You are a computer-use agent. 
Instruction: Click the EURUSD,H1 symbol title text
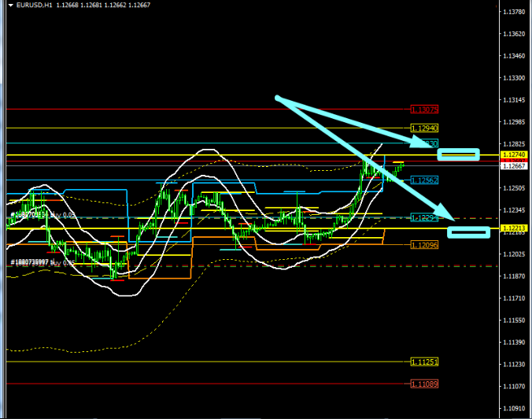coord(31,6)
